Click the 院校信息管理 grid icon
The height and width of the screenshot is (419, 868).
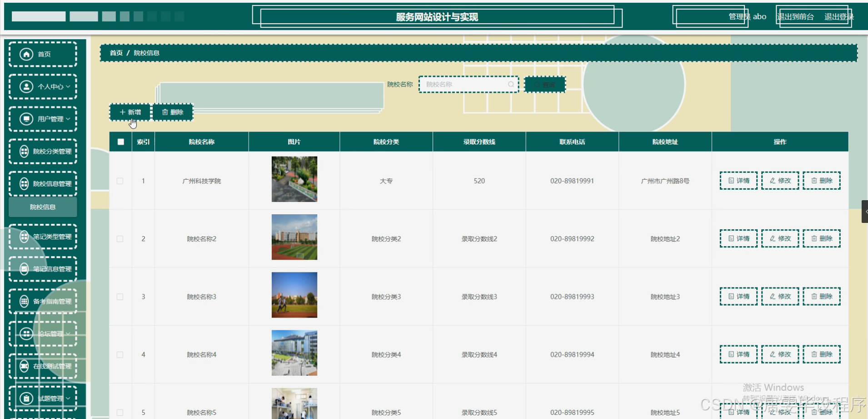(x=24, y=183)
